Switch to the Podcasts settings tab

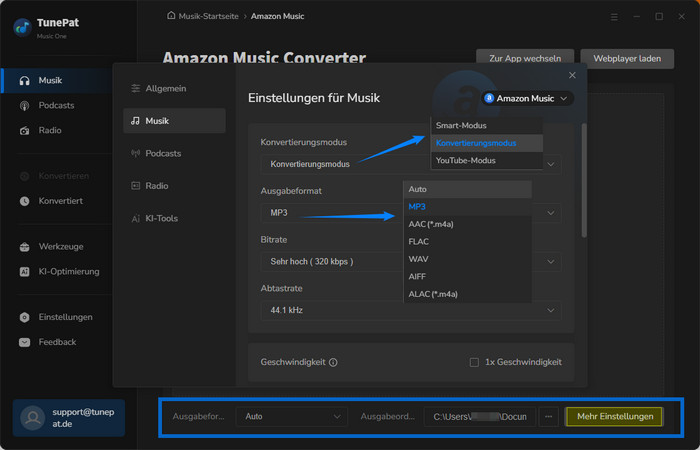click(x=174, y=154)
